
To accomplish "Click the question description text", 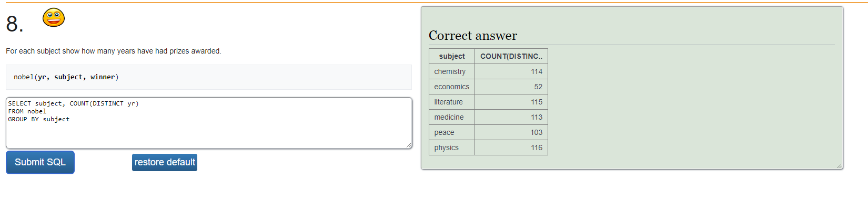I will point(114,51).
